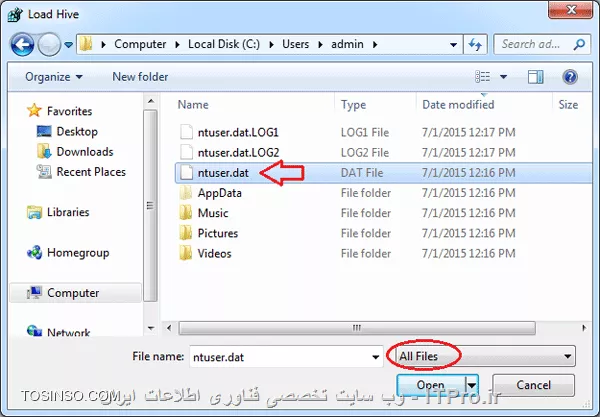The image size is (600, 417).
Task: Select the Pictures folder
Action: coord(218,233)
